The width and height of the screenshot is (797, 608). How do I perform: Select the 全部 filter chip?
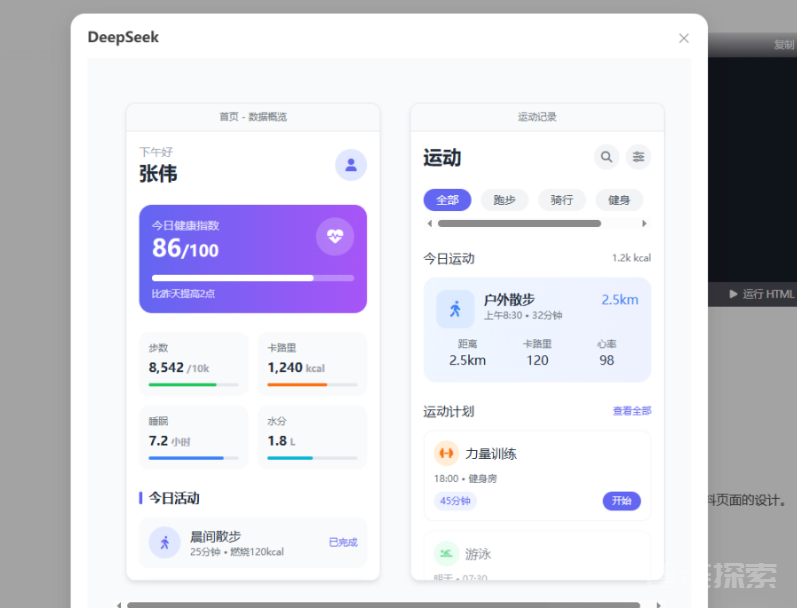[447, 200]
